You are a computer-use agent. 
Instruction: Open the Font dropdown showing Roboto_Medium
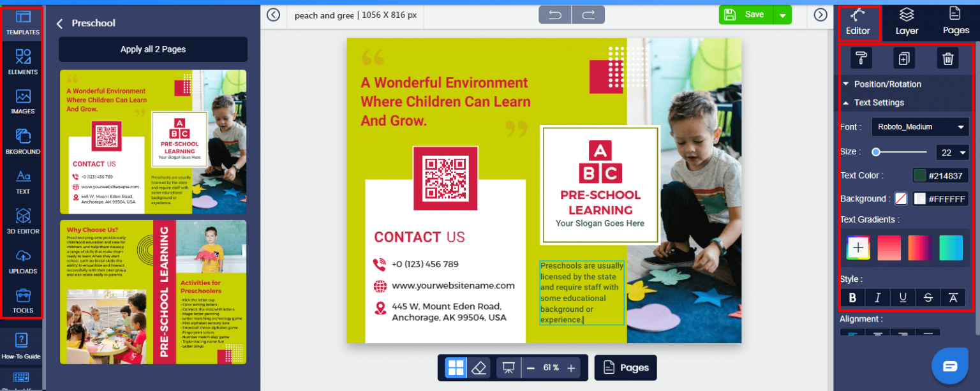click(x=919, y=126)
